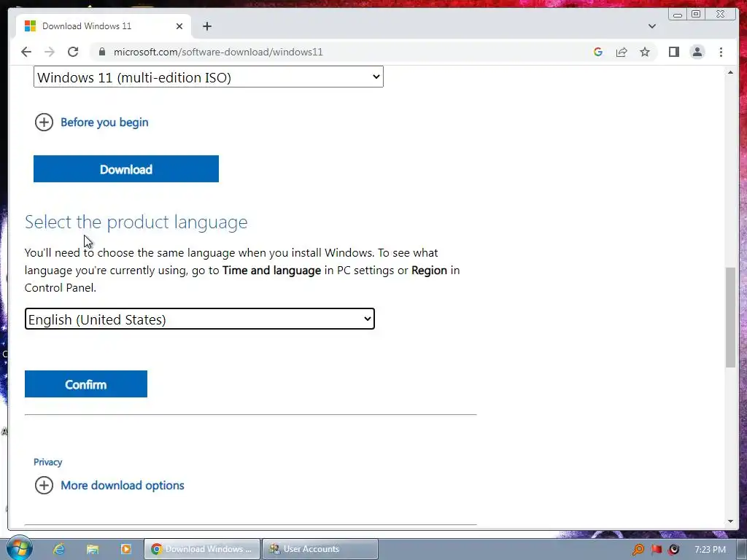Select the Download Windows 11 tab
Screen dimensions: 747x560
pyautogui.click(x=104, y=26)
